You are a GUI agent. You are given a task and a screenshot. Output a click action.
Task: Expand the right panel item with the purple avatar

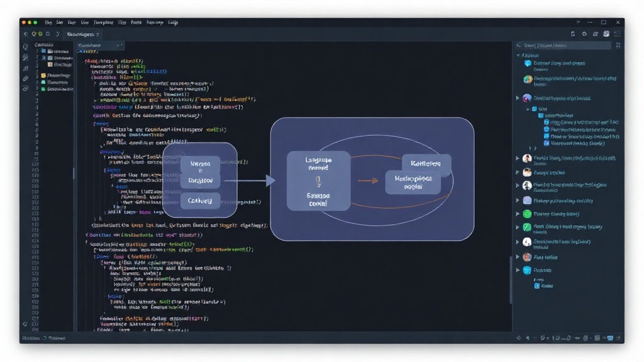518,98
